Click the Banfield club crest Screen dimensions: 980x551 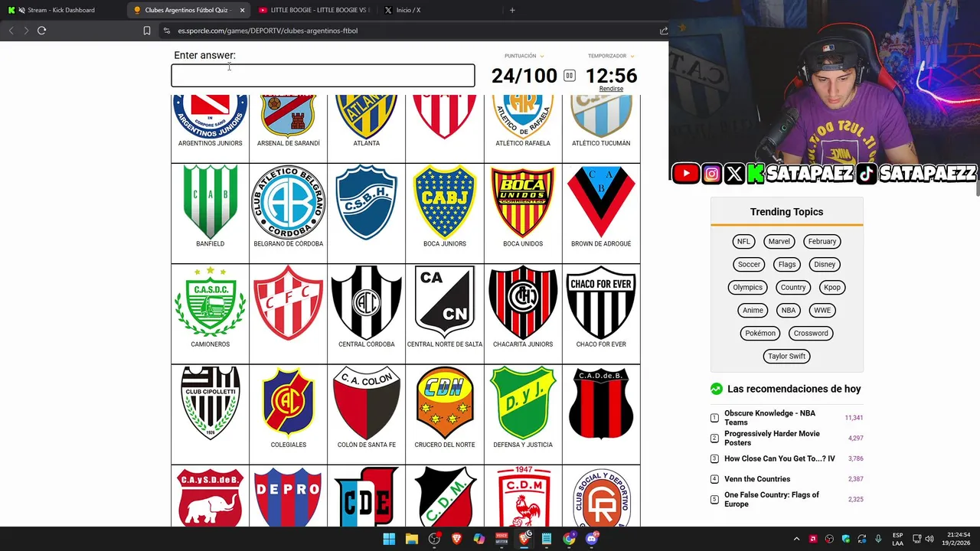[x=210, y=202]
